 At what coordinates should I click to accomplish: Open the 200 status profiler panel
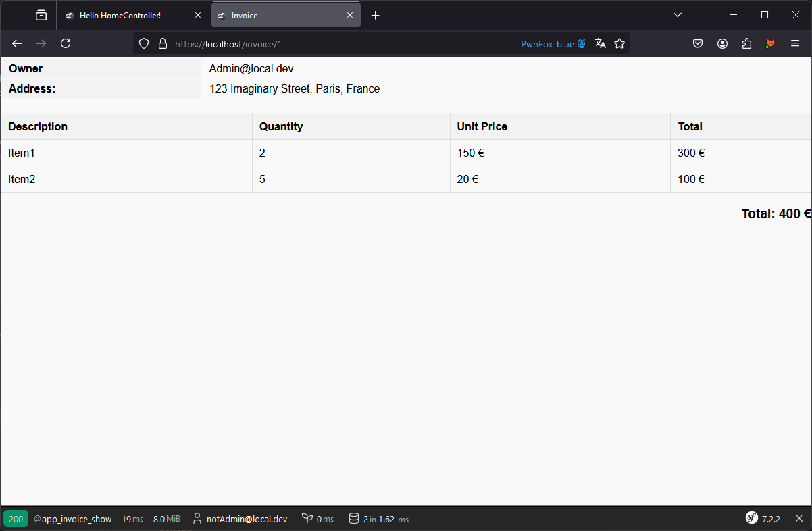tap(16, 519)
